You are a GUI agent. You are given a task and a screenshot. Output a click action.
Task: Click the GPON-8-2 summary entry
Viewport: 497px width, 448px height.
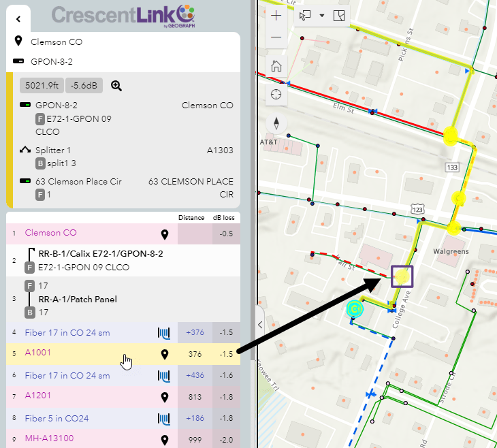(x=56, y=105)
